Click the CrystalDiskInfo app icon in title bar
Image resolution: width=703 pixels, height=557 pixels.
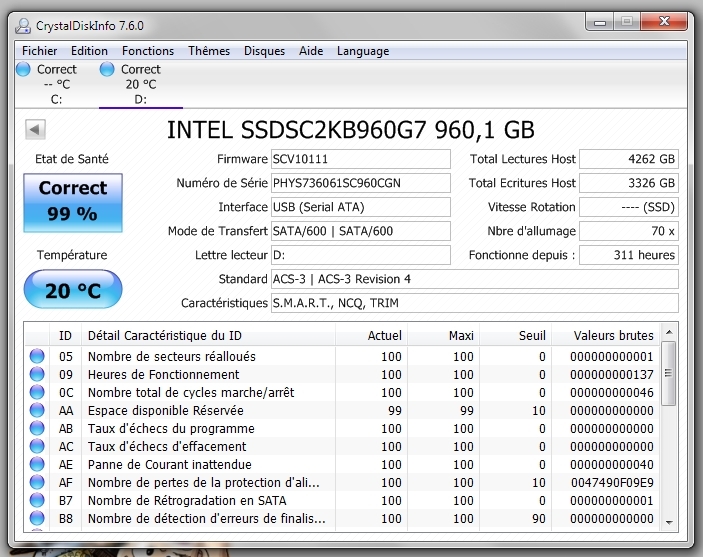point(23,26)
